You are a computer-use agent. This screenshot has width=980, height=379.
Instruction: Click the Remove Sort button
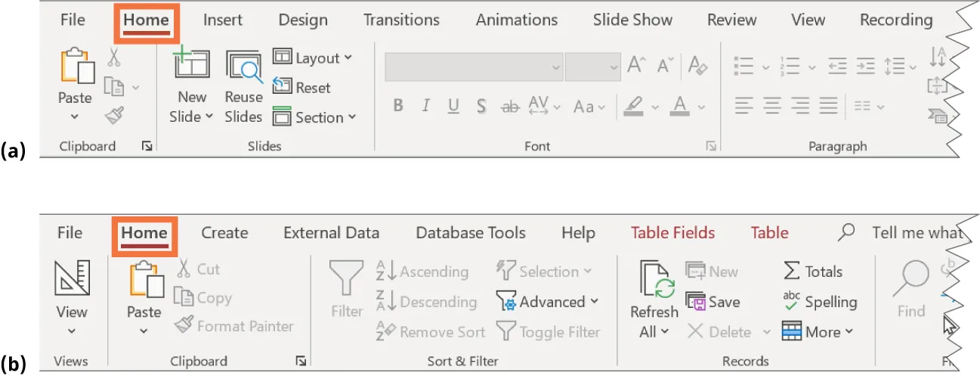[x=431, y=332]
